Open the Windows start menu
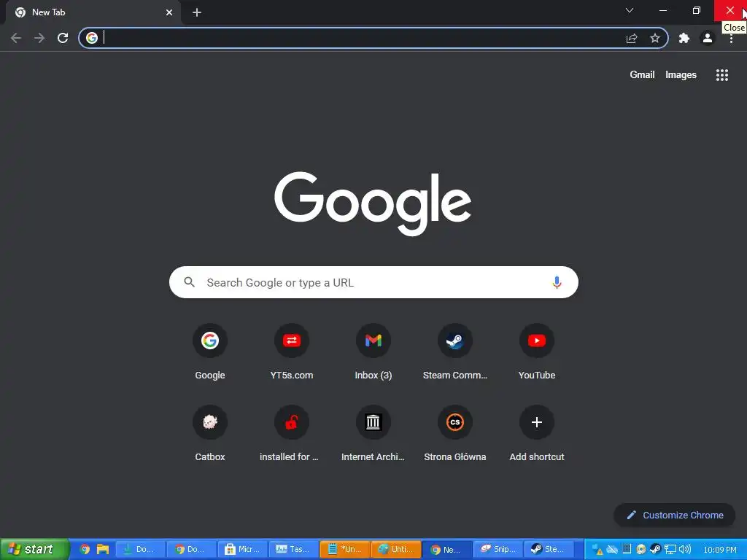Screen dimensions: 747x560 pos(35,549)
